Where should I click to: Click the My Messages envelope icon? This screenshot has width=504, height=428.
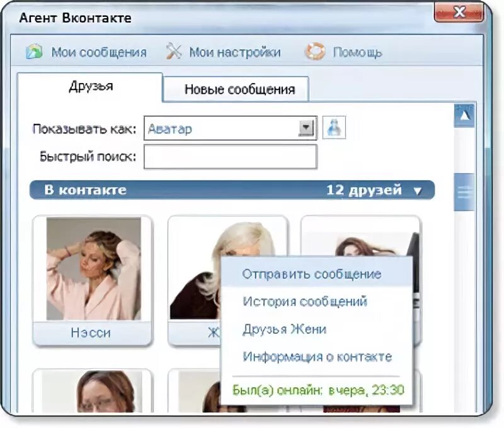pyautogui.click(x=34, y=52)
